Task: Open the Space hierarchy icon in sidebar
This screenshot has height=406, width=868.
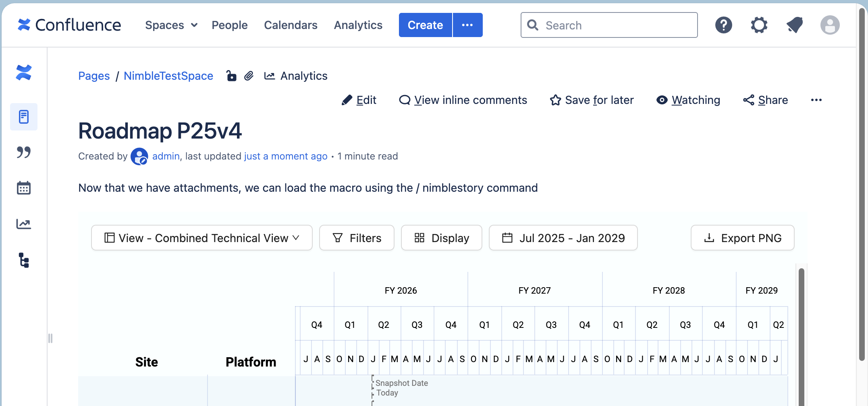Action: (x=24, y=261)
